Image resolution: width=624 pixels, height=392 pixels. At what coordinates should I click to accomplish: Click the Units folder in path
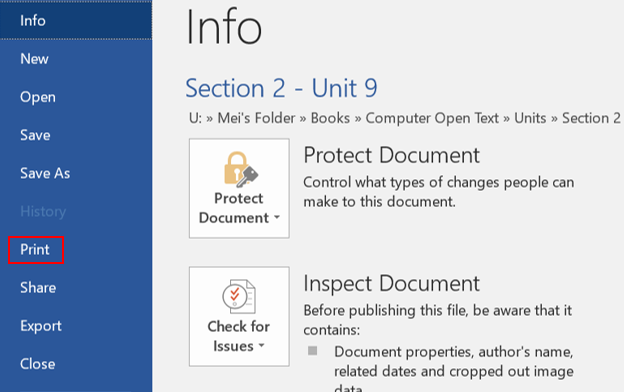tap(530, 118)
